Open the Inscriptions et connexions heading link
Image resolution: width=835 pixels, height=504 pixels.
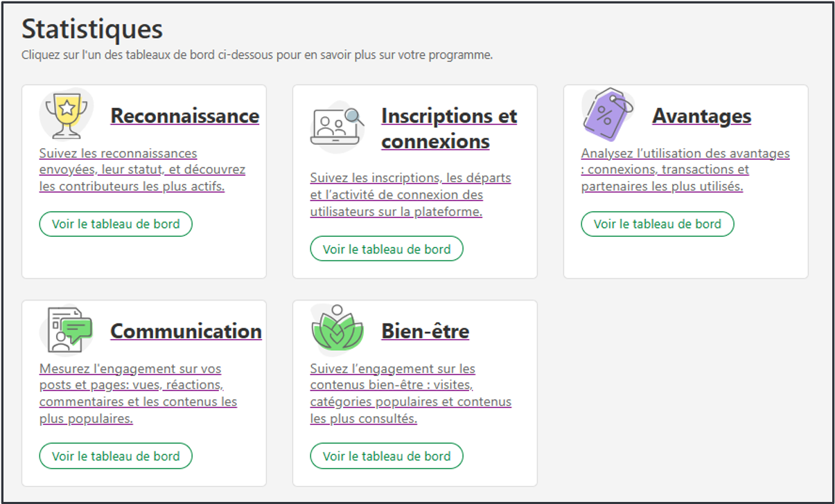[449, 128]
